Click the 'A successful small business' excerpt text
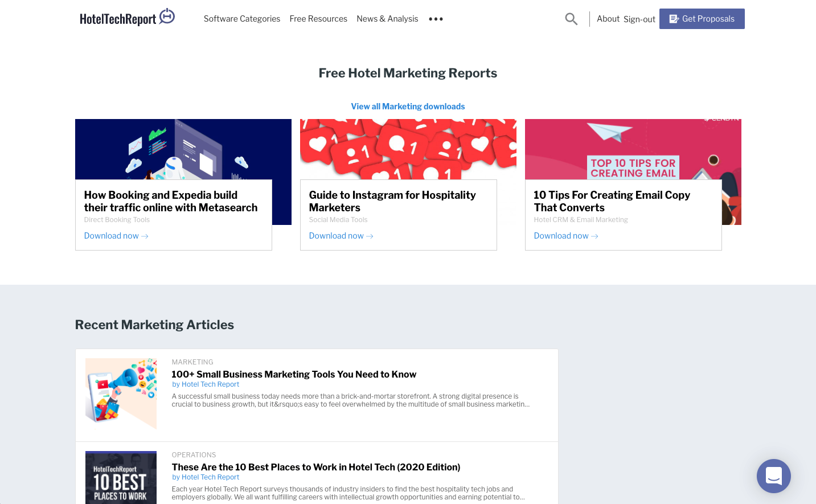This screenshot has height=504, width=816. pos(351,400)
